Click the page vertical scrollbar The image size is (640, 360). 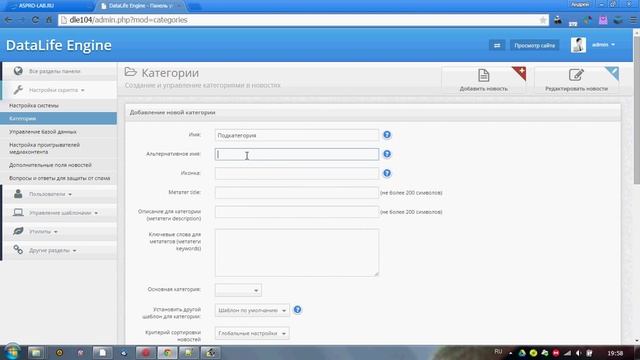(636, 110)
